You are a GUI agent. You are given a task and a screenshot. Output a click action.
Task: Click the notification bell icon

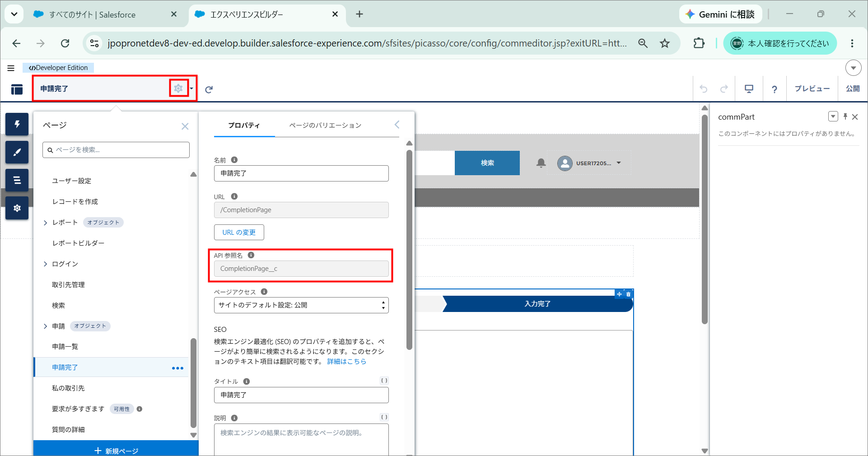[541, 163]
